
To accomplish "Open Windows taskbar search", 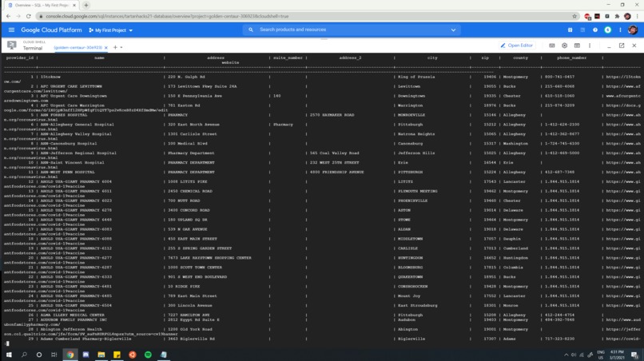I will (24, 355).
